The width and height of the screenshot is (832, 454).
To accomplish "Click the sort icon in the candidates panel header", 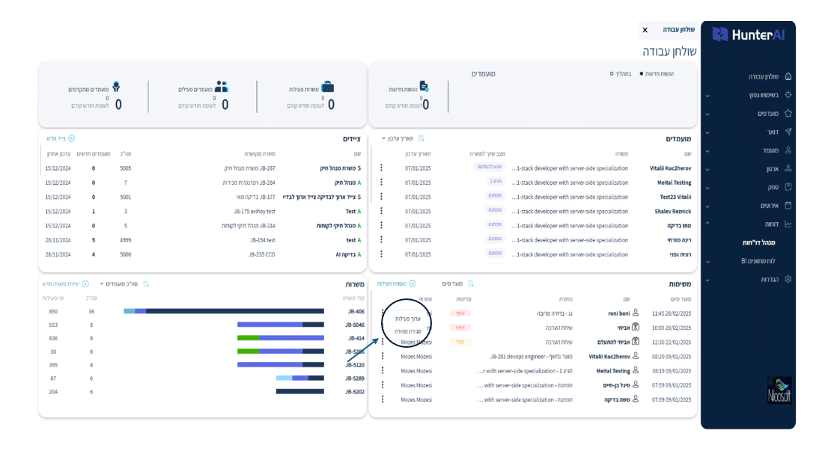I will point(421,138).
